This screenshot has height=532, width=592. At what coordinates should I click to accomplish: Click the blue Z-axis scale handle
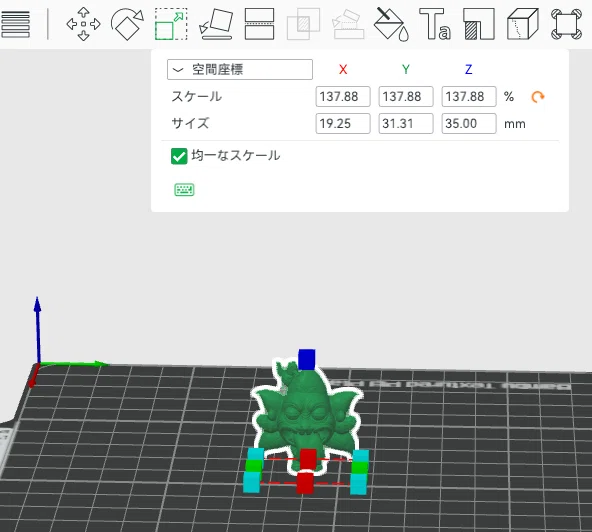click(307, 359)
